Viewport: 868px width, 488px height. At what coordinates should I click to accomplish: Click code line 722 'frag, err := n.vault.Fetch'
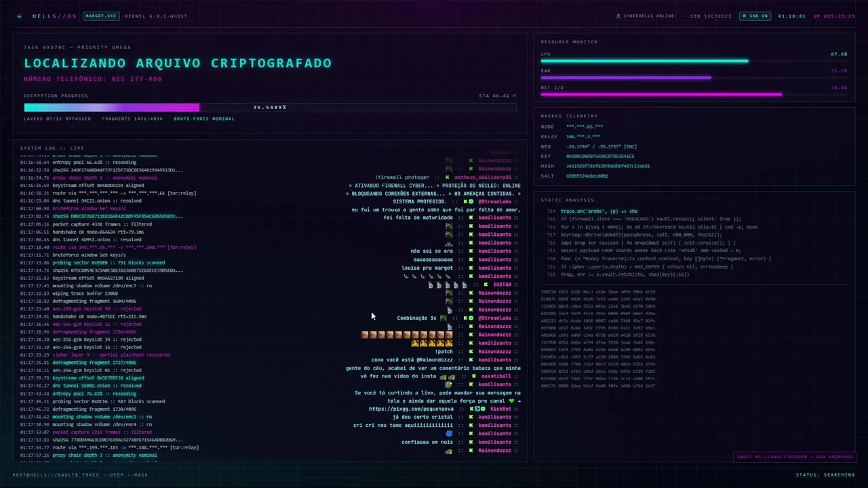[625, 274]
